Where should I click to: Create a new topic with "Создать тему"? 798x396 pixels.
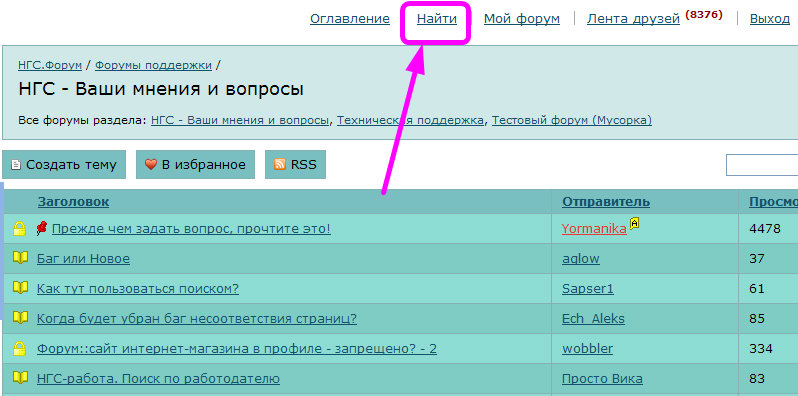(64, 164)
